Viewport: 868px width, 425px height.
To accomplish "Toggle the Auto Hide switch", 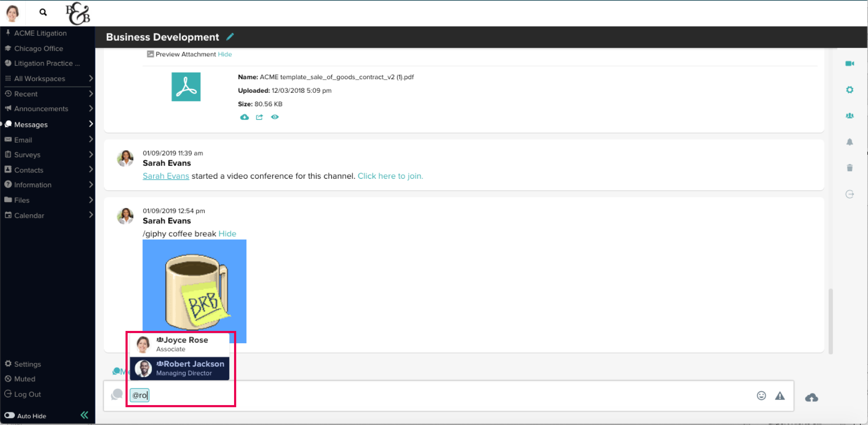I will [9, 415].
